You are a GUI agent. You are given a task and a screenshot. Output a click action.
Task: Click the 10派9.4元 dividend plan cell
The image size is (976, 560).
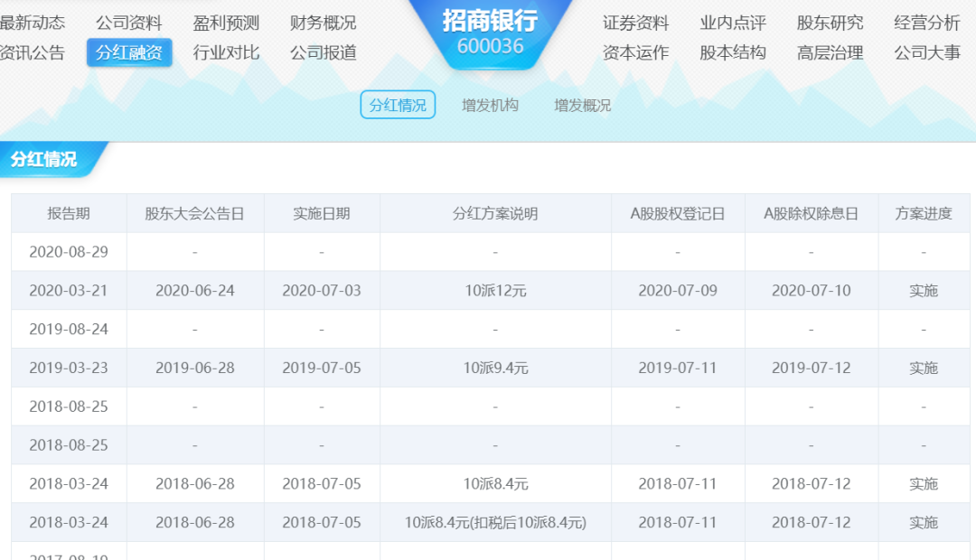point(495,368)
